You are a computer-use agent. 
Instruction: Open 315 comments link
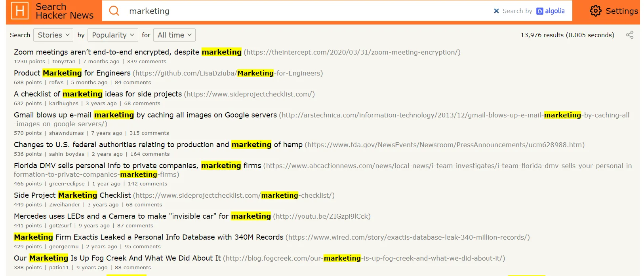149,133
